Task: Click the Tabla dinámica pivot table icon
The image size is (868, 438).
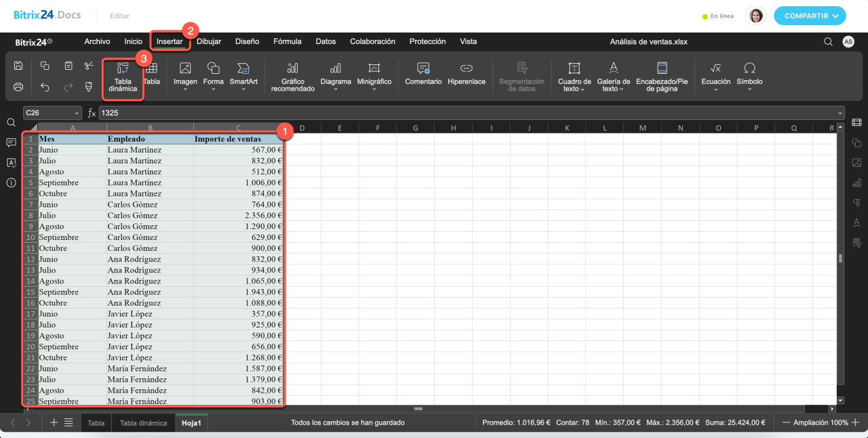Action: click(x=123, y=68)
